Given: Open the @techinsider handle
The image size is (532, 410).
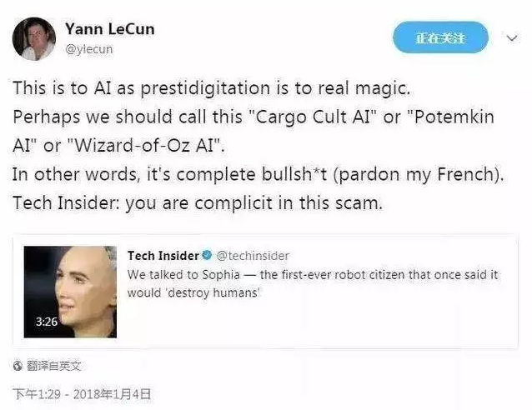Looking at the screenshot, I should tap(253, 256).
